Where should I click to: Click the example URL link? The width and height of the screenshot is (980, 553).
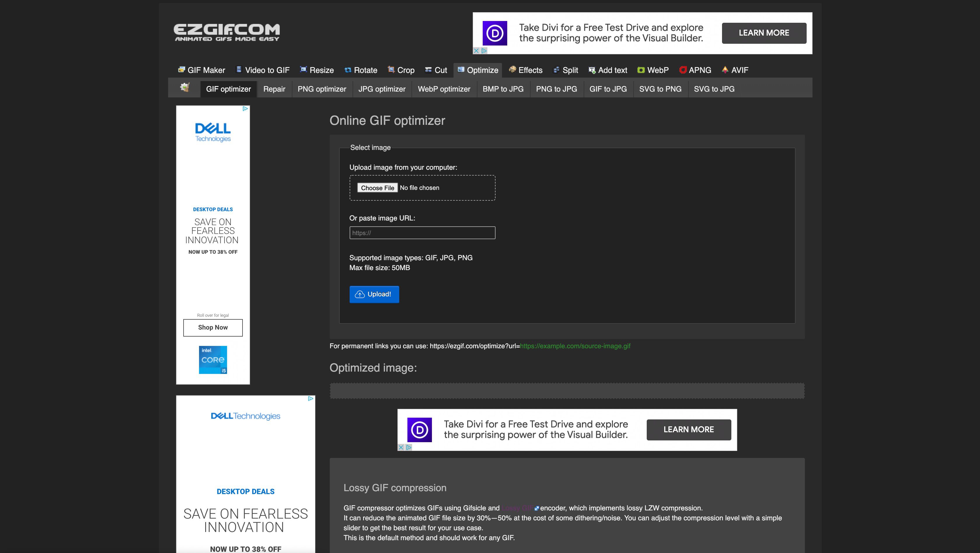click(575, 346)
